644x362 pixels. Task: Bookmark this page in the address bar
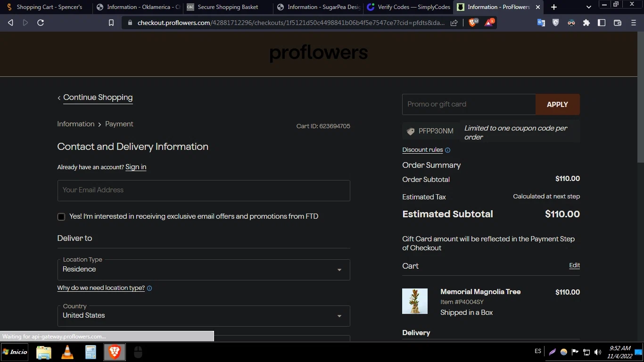point(111,23)
